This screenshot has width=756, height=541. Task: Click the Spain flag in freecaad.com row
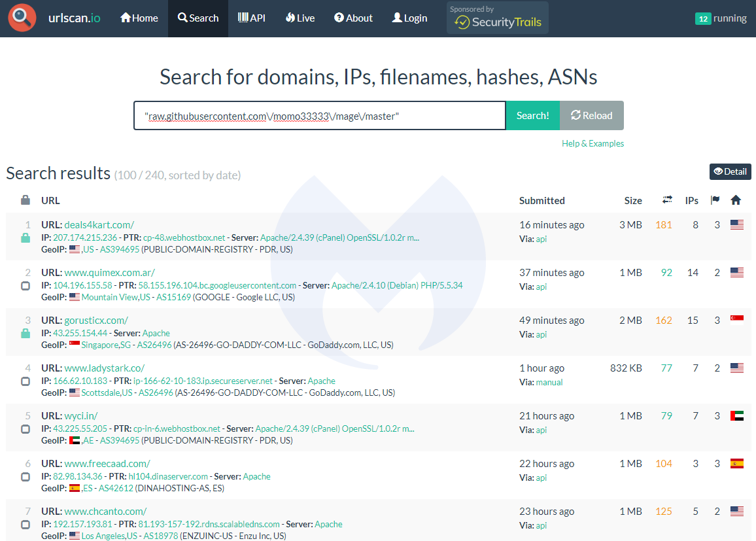click(x=736, y=463)
